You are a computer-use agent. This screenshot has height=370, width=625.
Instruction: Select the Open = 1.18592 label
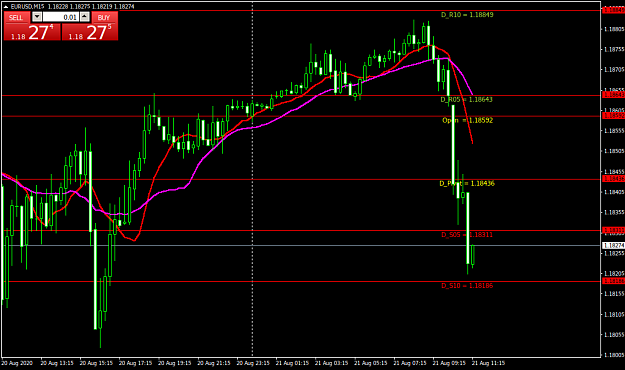click(467, 120)
